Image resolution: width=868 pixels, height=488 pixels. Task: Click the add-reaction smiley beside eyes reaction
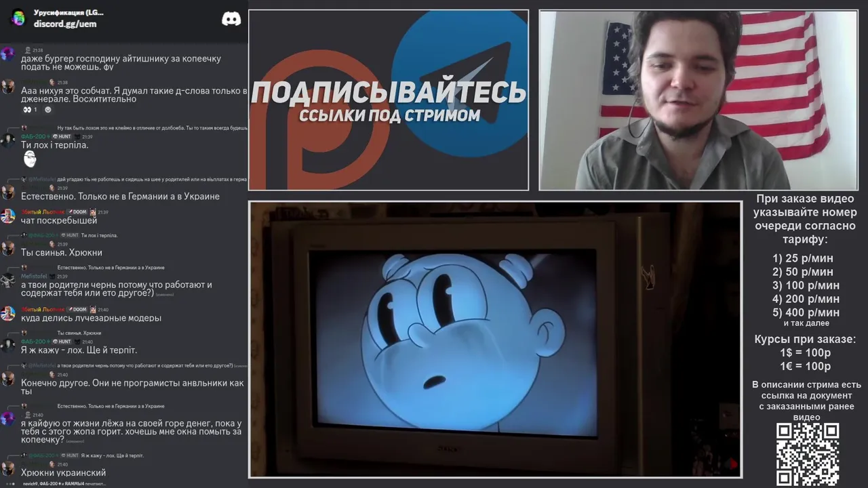click(x=47, y=110)
